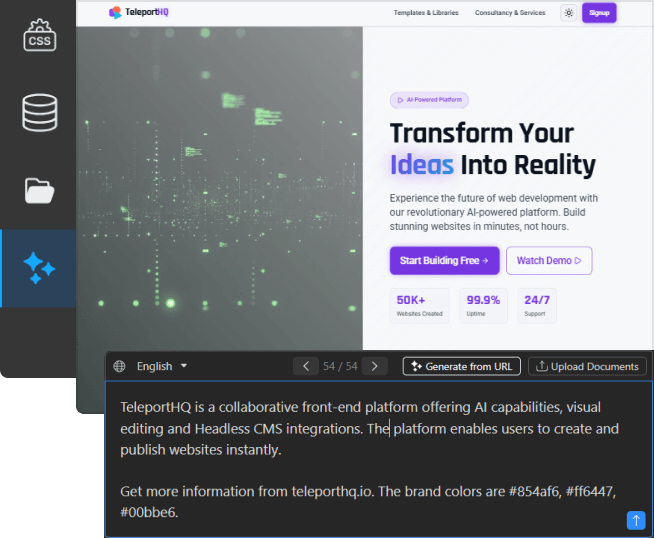654x538 pixels.
Task: Open the folder assets icon
Action: tap(39, 190)
